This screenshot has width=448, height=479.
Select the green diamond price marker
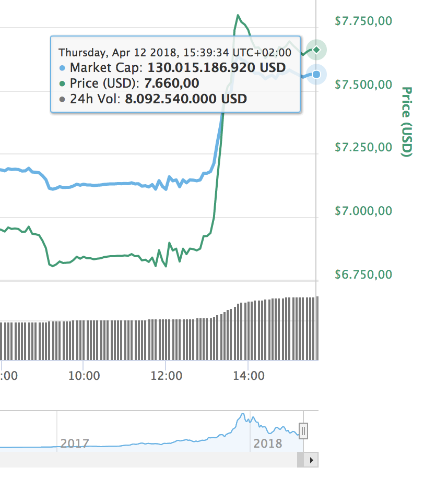pyautogui.click(x=316, y=50)
